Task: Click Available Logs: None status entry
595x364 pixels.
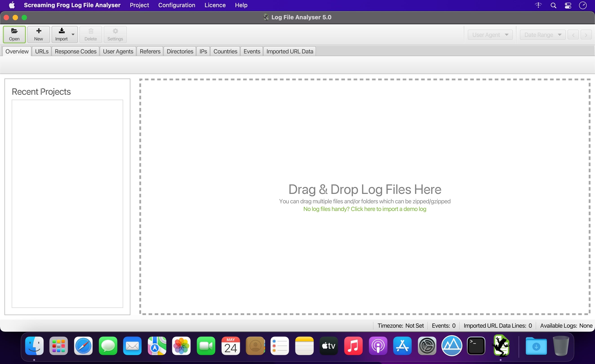Action: (566, 326)
